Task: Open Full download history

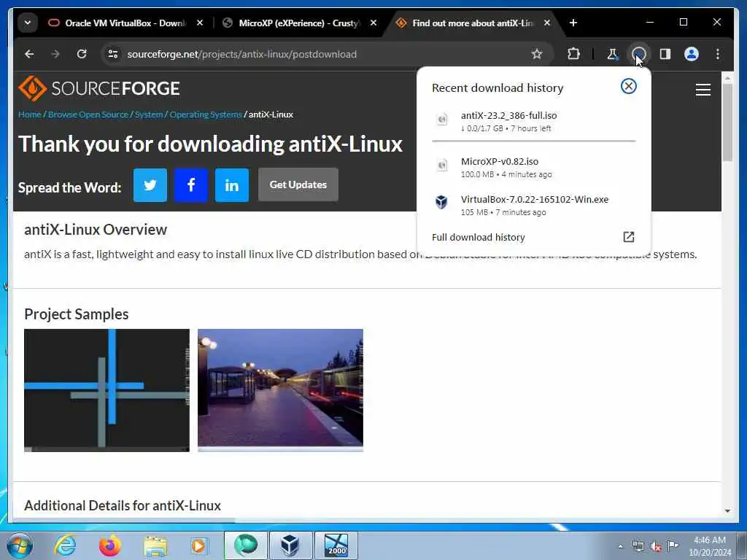Action: coord(533,237)
